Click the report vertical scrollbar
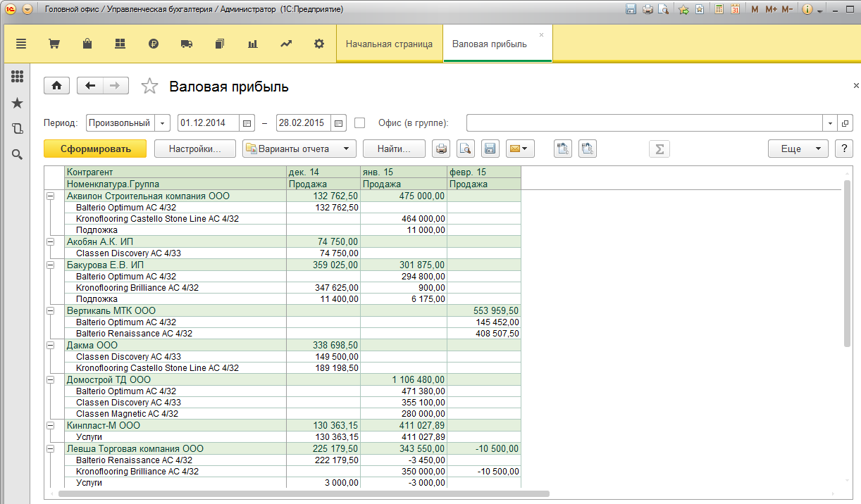Image resolution: width=861 pixels, height=504 pixels. [x=847, y=263]
